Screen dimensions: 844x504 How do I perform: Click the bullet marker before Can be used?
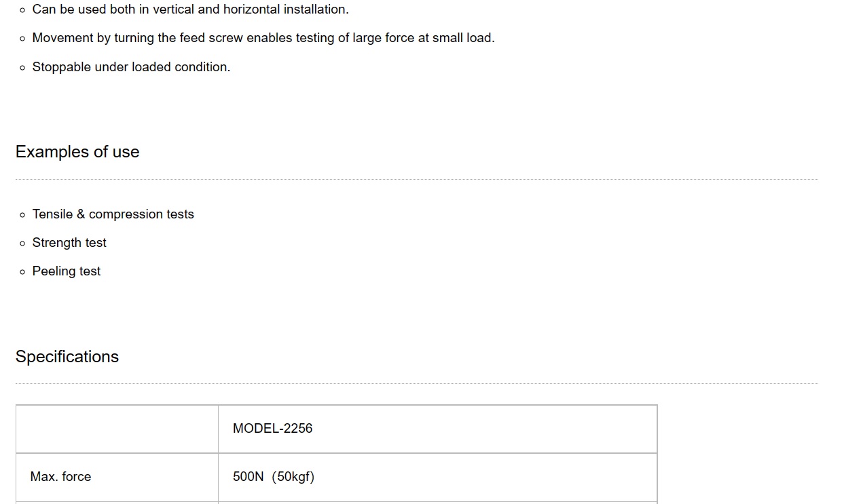tap(22, 10)
